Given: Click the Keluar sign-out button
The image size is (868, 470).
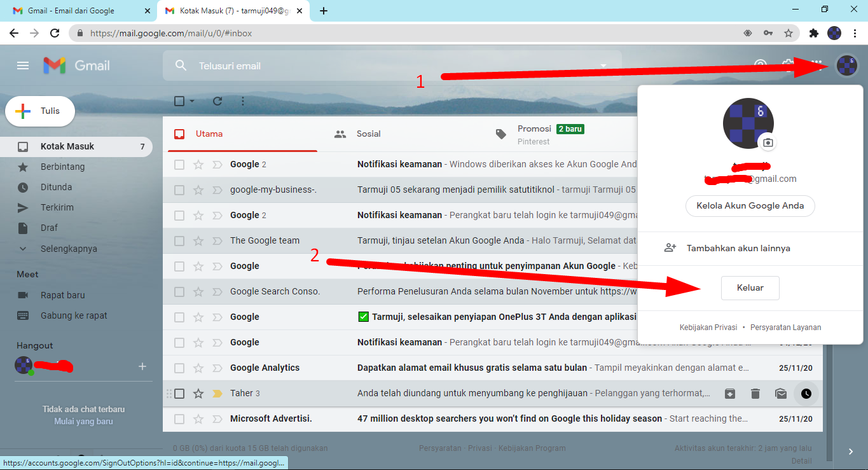Looking at the screenshot, I should tap(750, 288).
